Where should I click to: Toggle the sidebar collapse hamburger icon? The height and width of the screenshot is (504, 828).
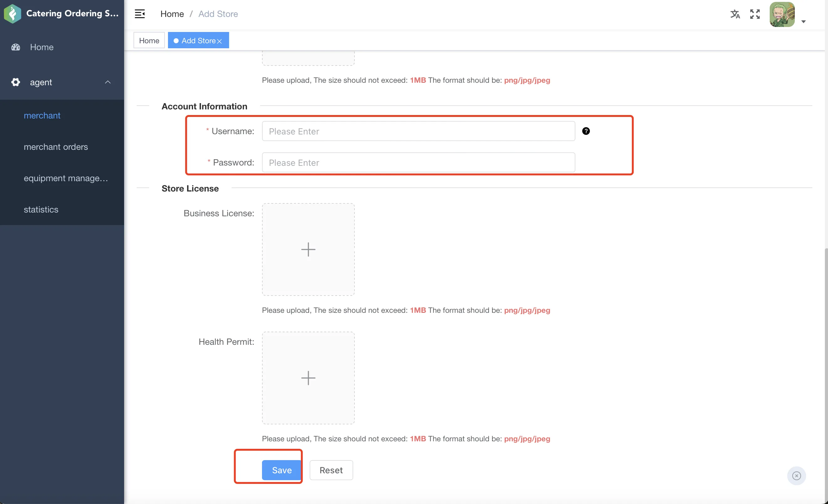(139, 14)
